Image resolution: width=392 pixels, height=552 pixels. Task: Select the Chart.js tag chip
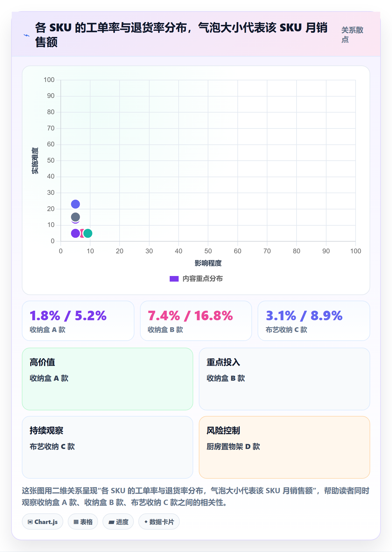tap(43, 522)
